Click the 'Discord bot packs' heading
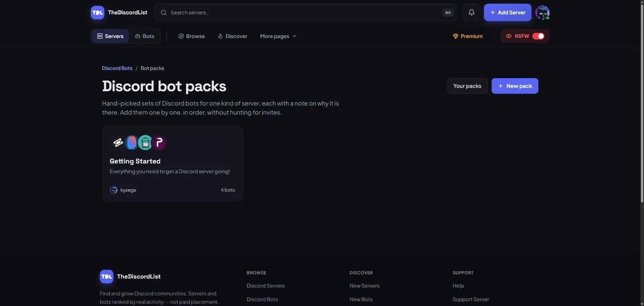Viewport: 644px width, 306px height. click(164, 86)
